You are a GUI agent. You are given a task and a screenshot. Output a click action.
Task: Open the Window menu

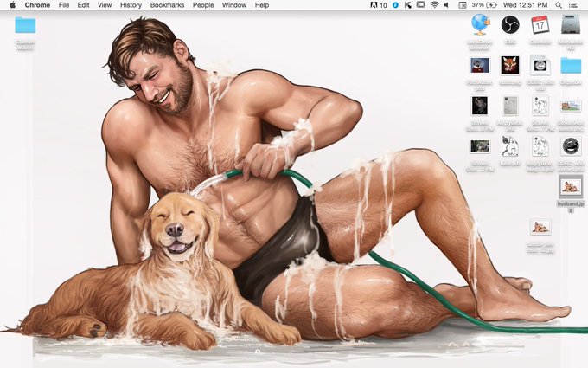coord(234,5)
